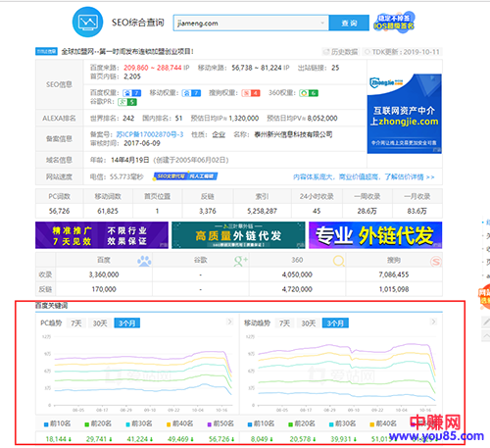This screenshot has width=490, height=448.
Task: Open the 专业外链代发 ad banner
Action: click(x=375, y=235)
